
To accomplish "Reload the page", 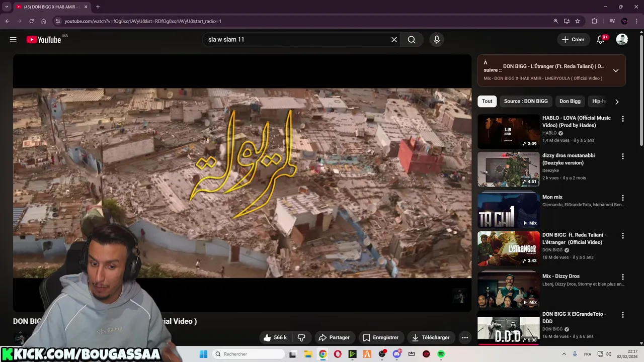I will pyautogui.click(x=31, y=21).
